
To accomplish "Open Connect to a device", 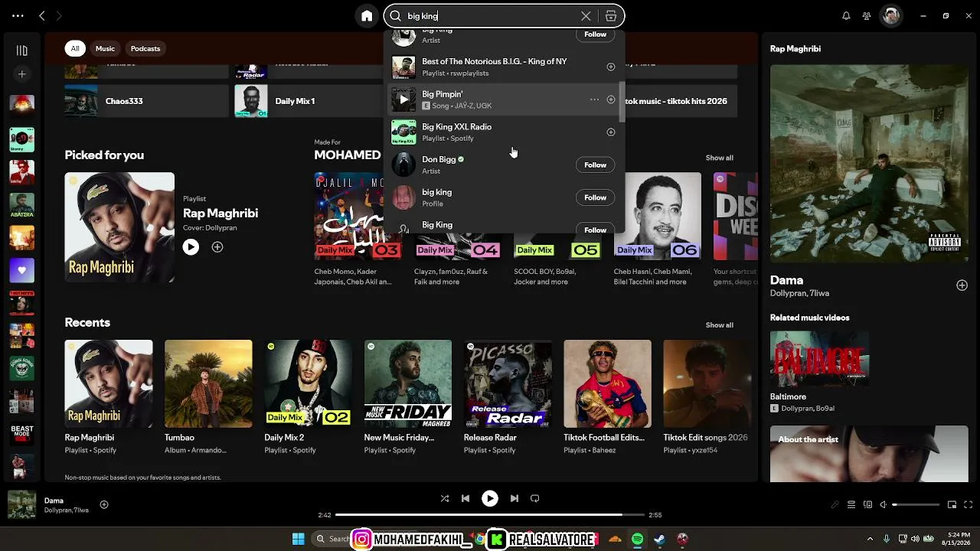I will pos(867,505).
